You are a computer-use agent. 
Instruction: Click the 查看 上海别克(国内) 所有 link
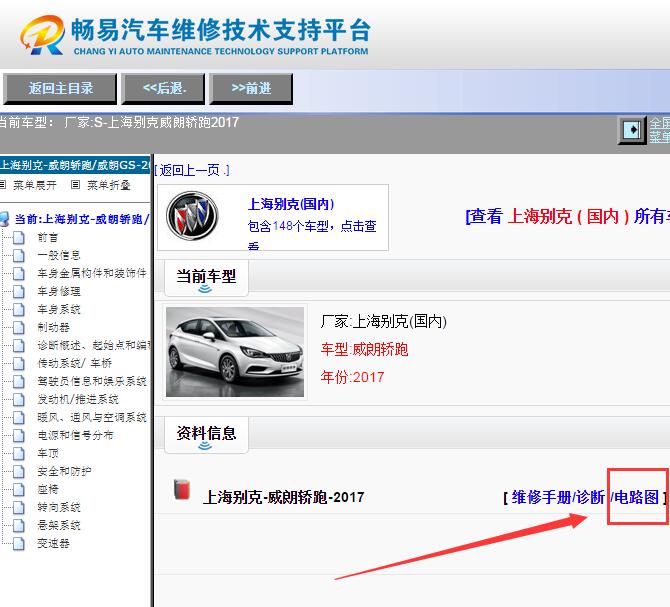[567, 216]
